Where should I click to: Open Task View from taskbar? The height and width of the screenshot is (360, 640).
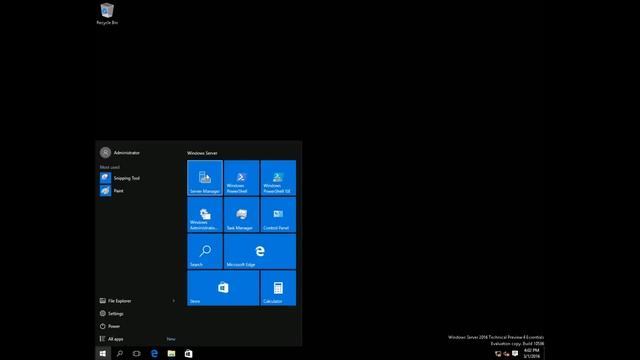[x=137, y=353]
